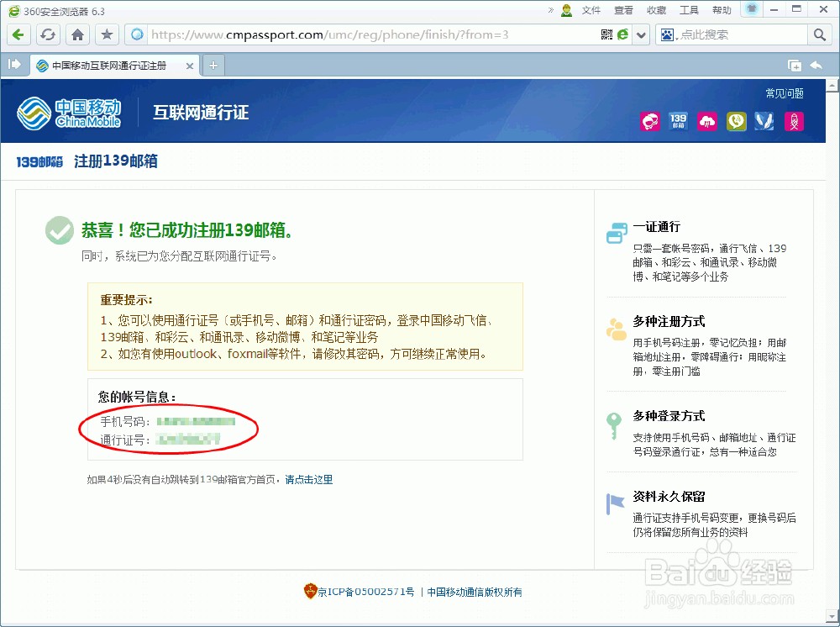
Task: Click the Fetion pink service icon
Action: [650, 121]
